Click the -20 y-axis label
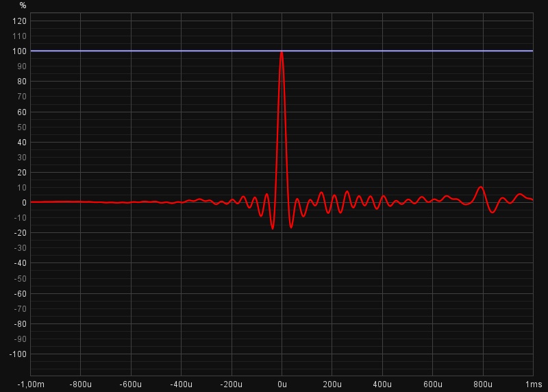This screenshot has height=392, width=548. click(21, 233)
